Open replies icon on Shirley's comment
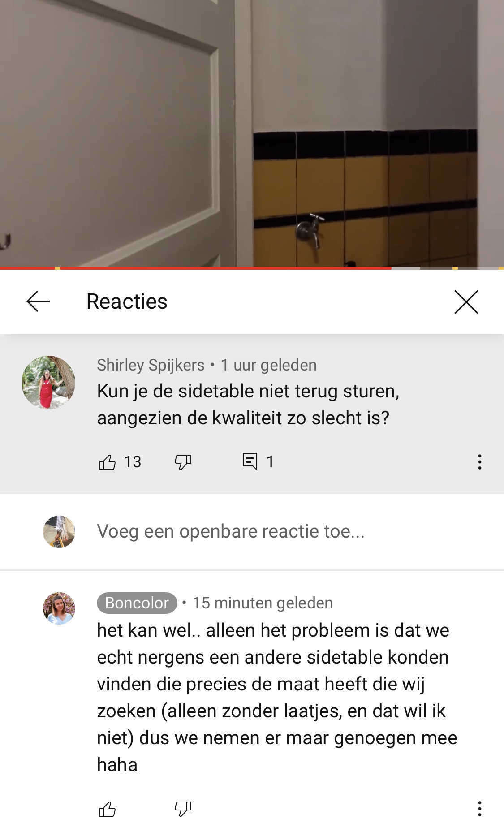504x836 pixels. pos(250,462)
